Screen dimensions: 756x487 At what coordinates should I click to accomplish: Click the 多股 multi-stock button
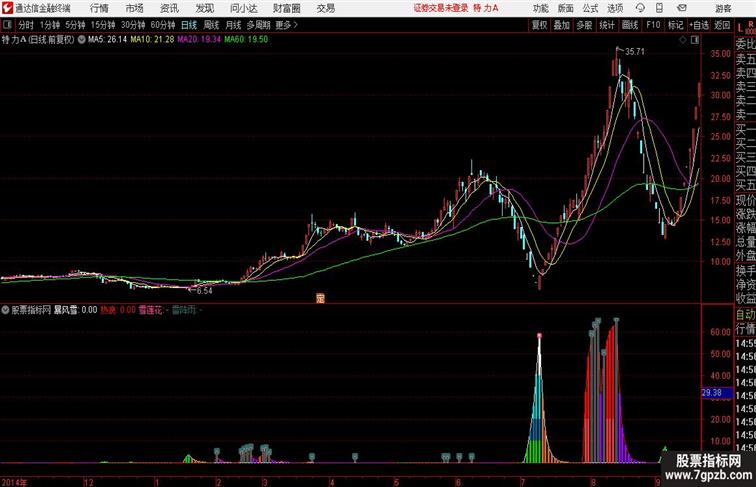[x=584, y=25]
